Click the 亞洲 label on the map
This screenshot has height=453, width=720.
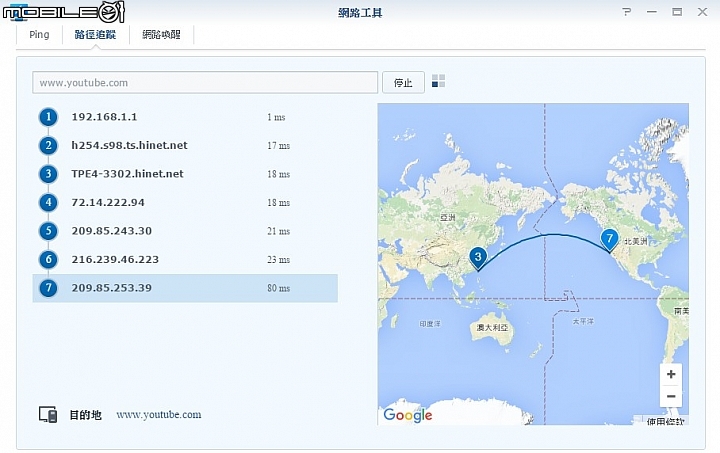448,218
